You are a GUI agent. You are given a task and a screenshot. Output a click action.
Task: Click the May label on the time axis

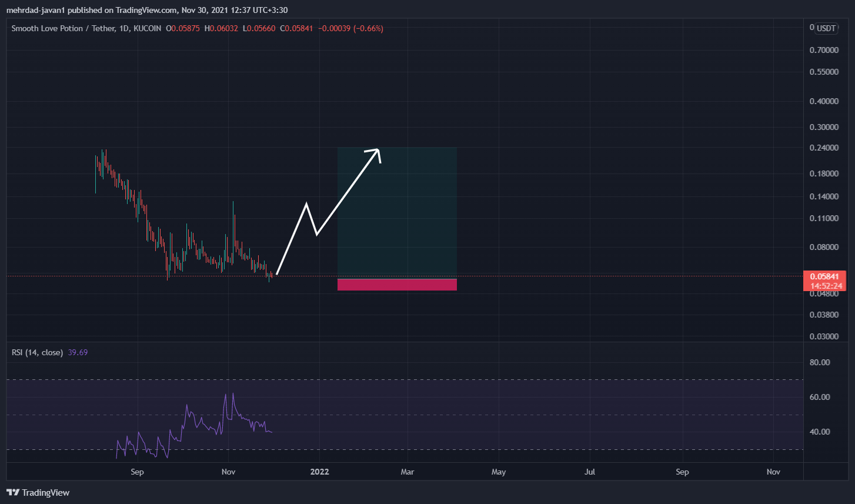(499, 472)
